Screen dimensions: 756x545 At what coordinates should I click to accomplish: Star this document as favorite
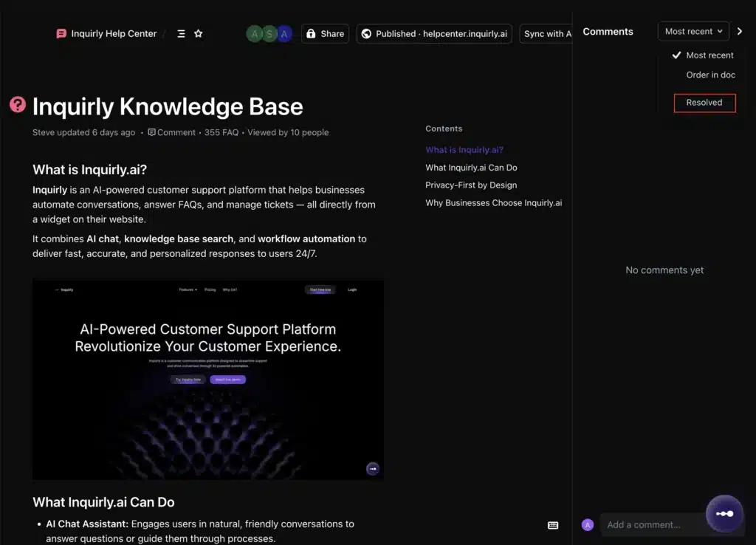[x=198, y=34]
